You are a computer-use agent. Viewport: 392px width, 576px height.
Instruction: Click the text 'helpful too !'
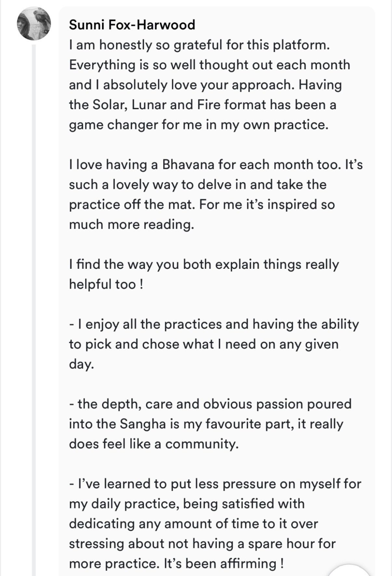(106, 284)
